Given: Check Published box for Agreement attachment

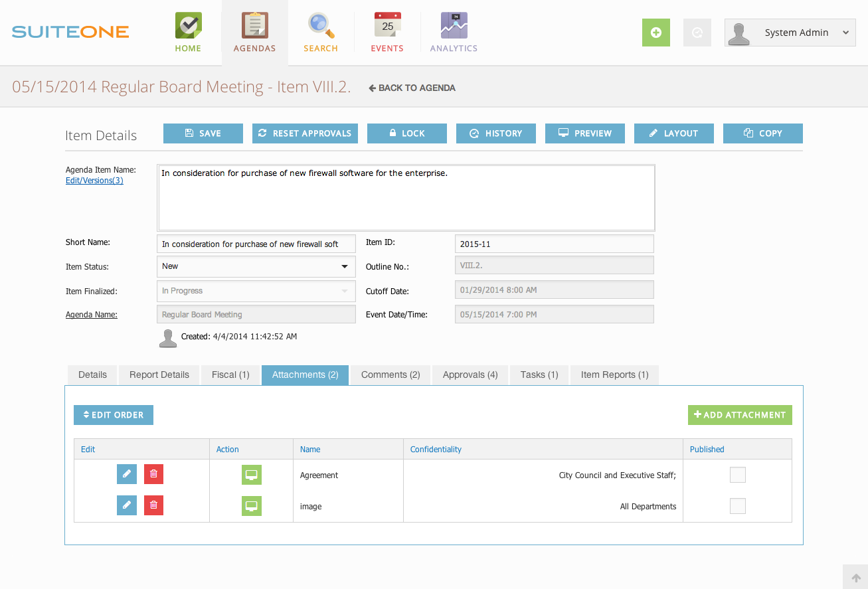Looking at the screenshot, I should tap(737, 475).
